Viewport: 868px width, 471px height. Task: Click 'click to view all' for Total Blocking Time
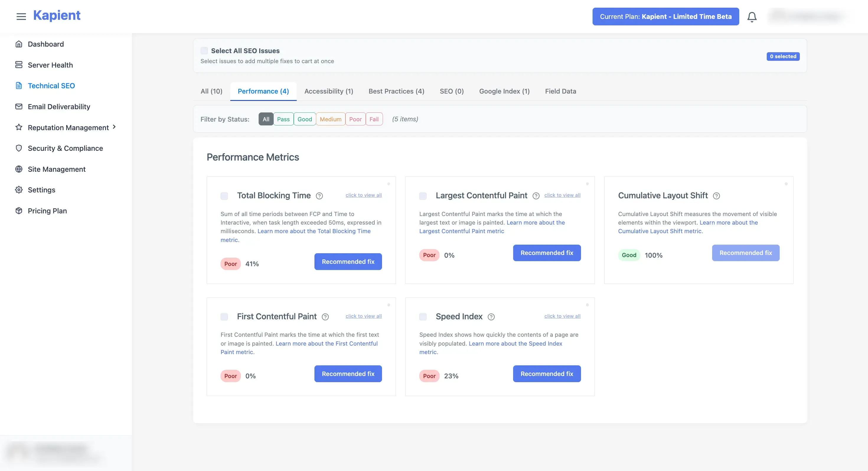[363, 195]
